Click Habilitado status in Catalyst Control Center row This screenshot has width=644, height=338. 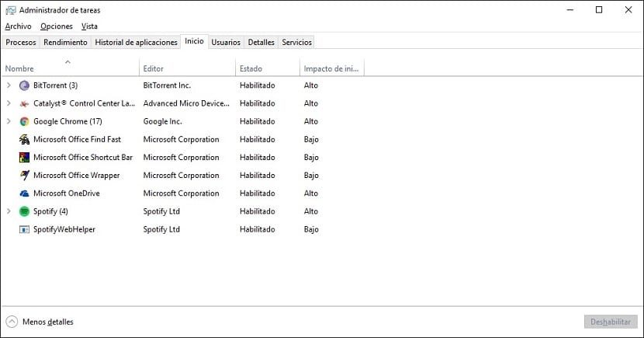click(x=257, y=103)
